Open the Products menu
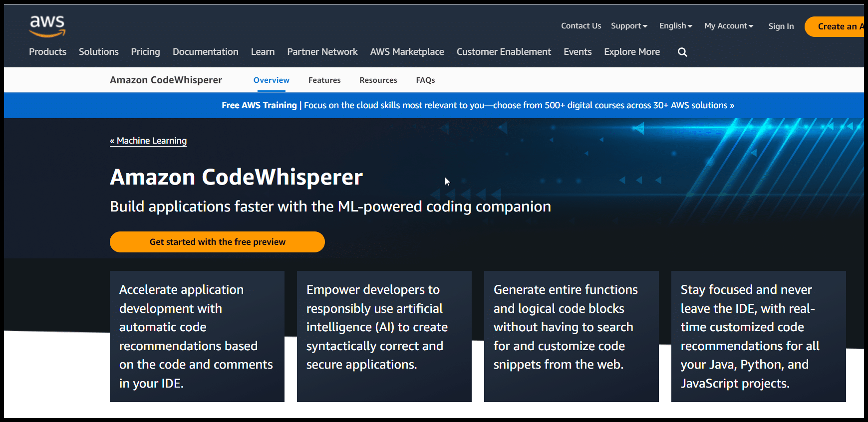 click(x=47, y=52)
